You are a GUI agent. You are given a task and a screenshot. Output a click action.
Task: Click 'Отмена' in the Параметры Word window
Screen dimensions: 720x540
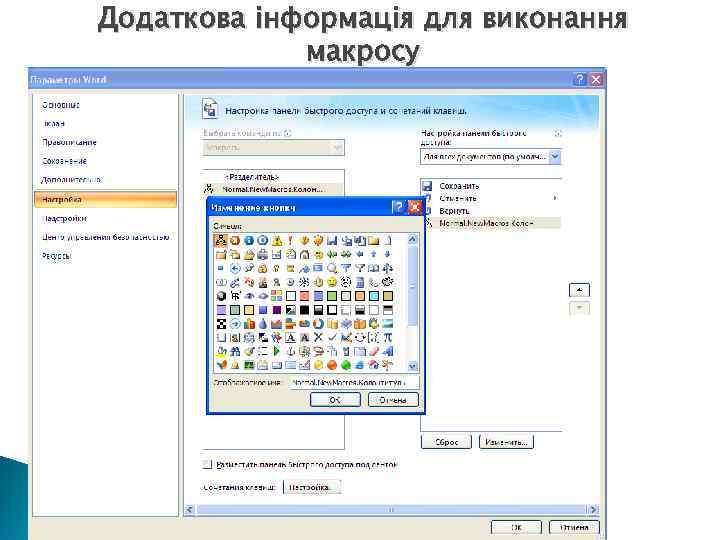[574, 527]
